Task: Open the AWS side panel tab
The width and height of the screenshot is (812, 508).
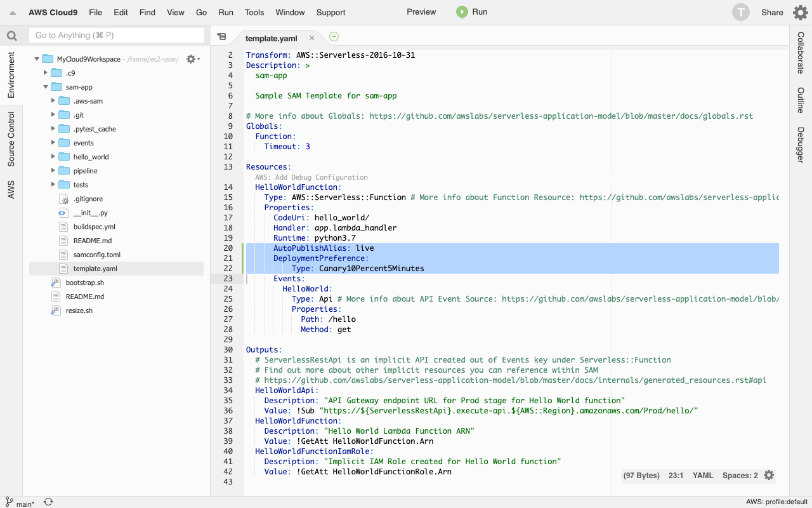Action: tap(11, 189)
